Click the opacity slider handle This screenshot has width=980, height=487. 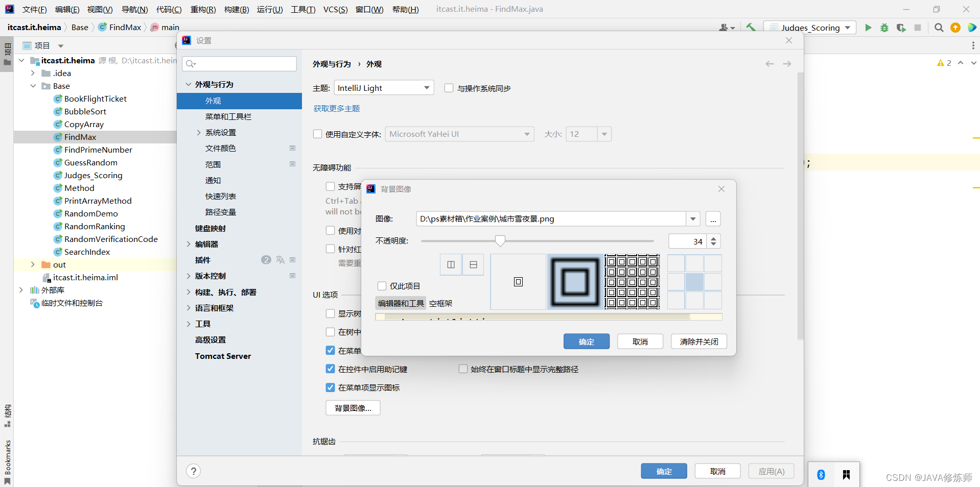point(500,241)
